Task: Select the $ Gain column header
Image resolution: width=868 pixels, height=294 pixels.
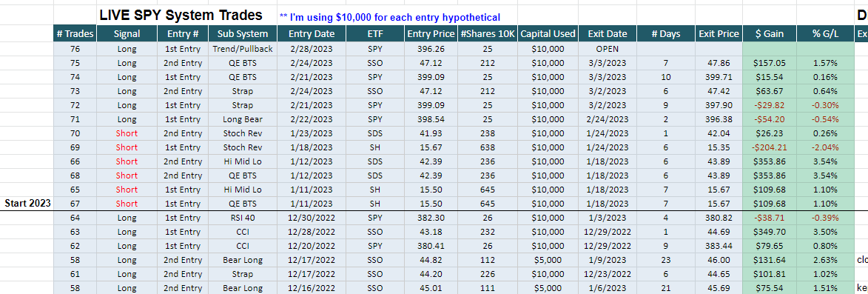Action: click(769, 34)
